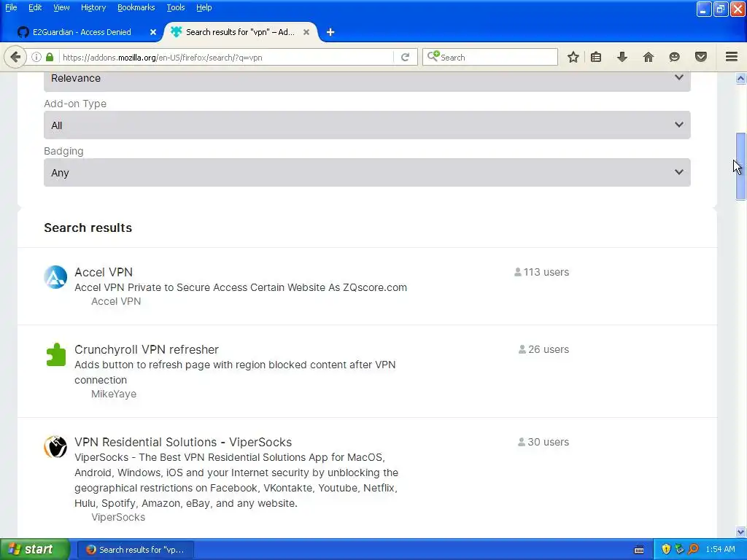Open the Bookmarks menu
The width and height of the screenshot is (747, 560).
tap(136, 7)
